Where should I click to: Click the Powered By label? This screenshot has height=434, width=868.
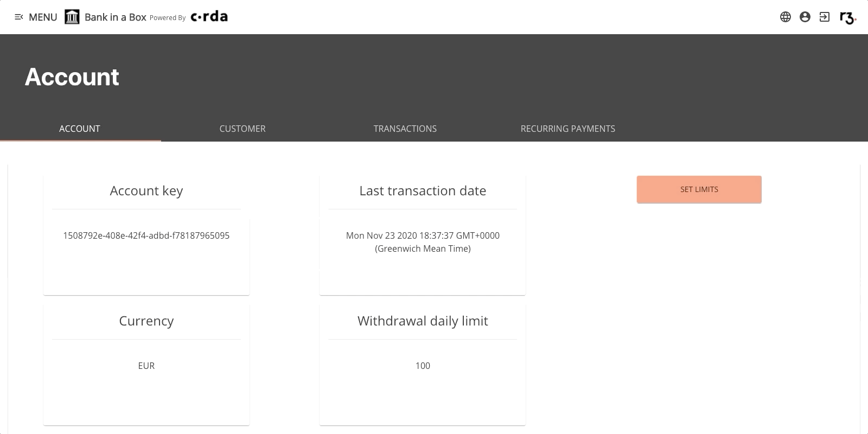coord(168,18)
